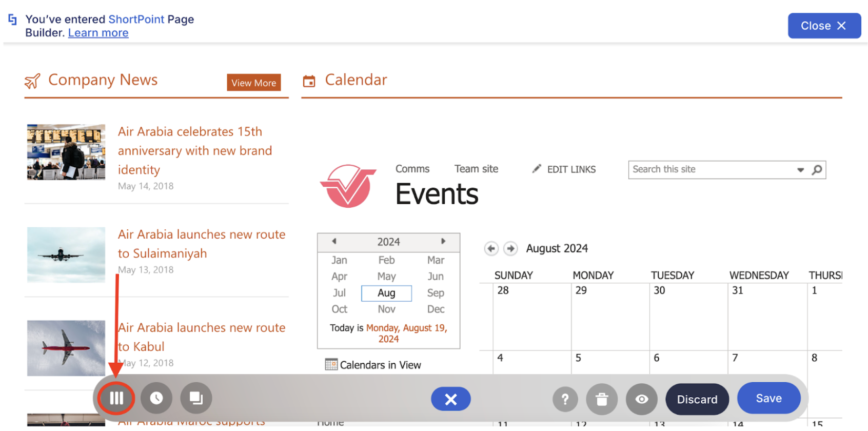Save the page changes
Viewport: 868px width, 431px height.
tap(769, 398)
